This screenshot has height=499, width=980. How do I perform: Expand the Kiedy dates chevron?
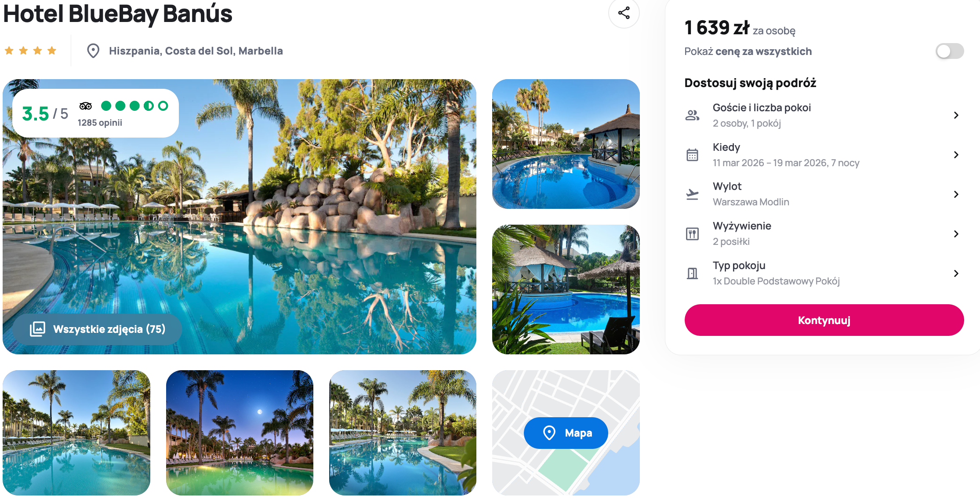956,155
